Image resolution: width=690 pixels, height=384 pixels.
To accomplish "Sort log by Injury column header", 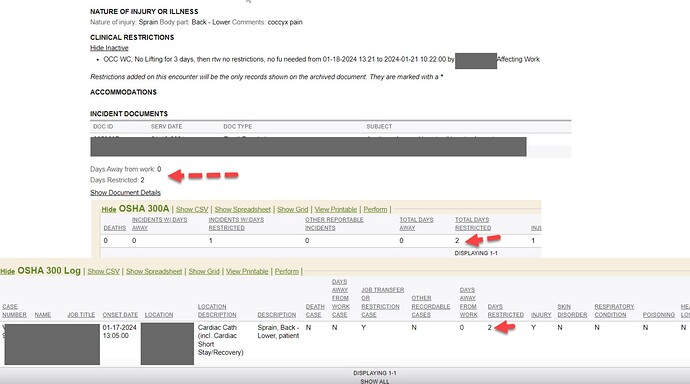I will 541,315.
